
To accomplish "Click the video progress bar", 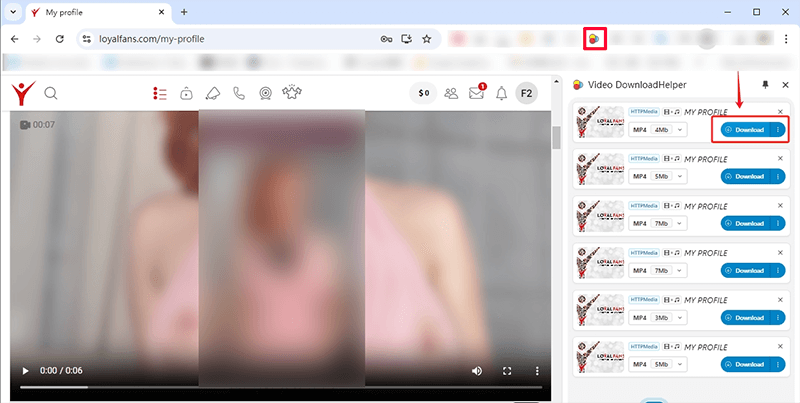I will pyautogui.click(x=281, y=387).
